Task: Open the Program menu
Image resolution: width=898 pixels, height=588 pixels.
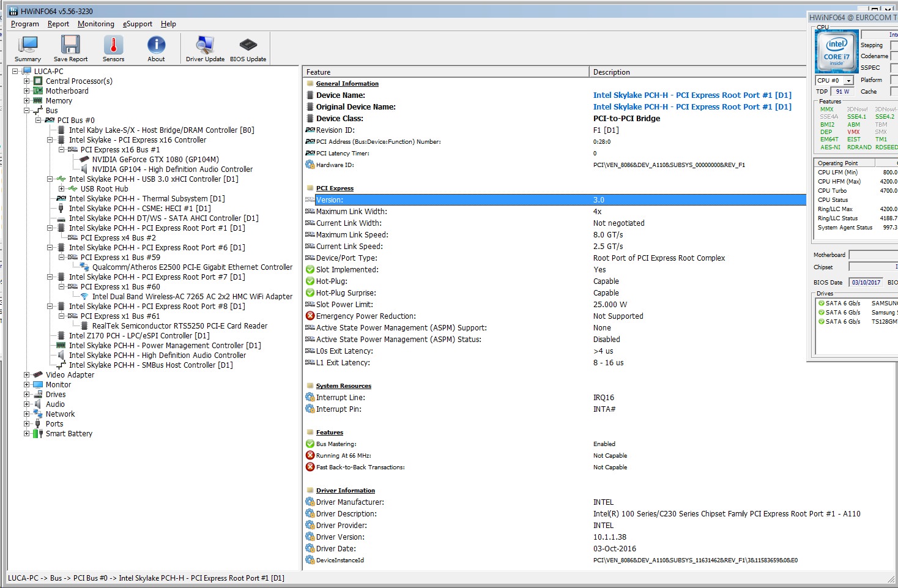Action: 25,24
